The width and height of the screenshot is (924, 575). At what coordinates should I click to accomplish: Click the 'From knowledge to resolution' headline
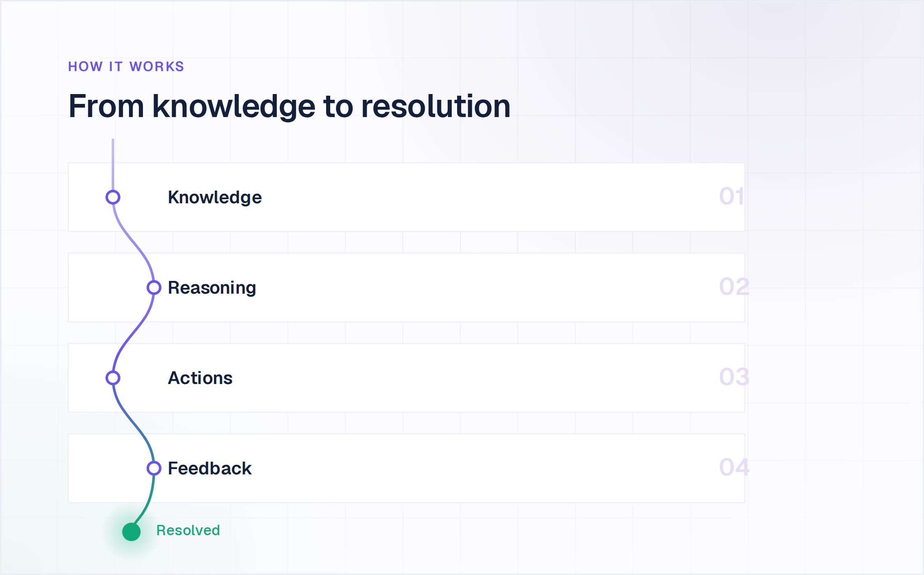click(290, 106)
